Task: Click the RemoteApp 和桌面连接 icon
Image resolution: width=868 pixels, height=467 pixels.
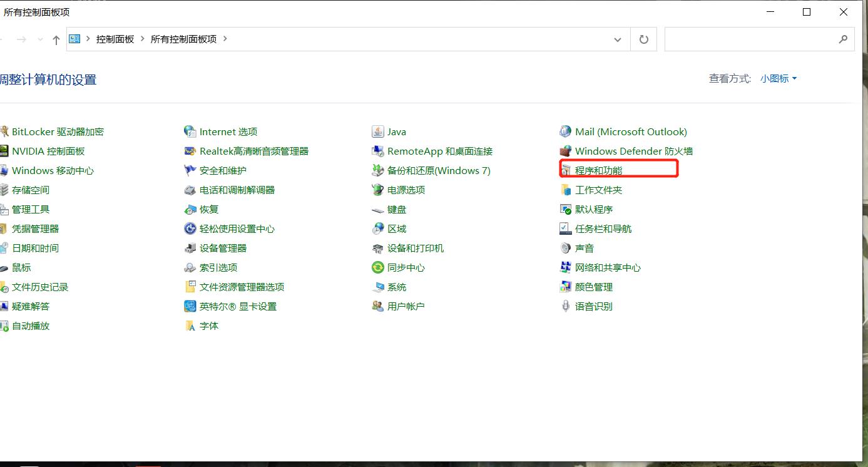Action: [x=378, y=151]
